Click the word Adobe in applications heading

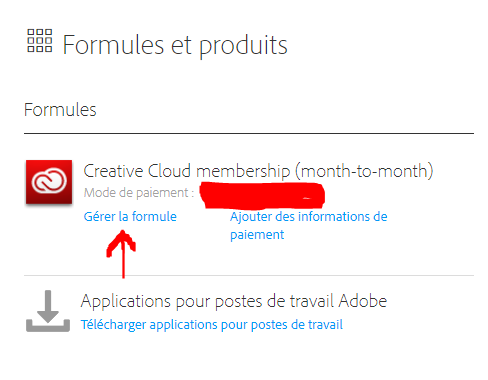coord(363,301)
